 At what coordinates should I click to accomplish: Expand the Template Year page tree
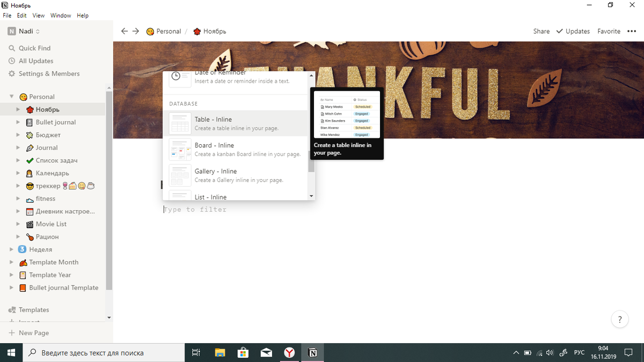tap(11, 275)
